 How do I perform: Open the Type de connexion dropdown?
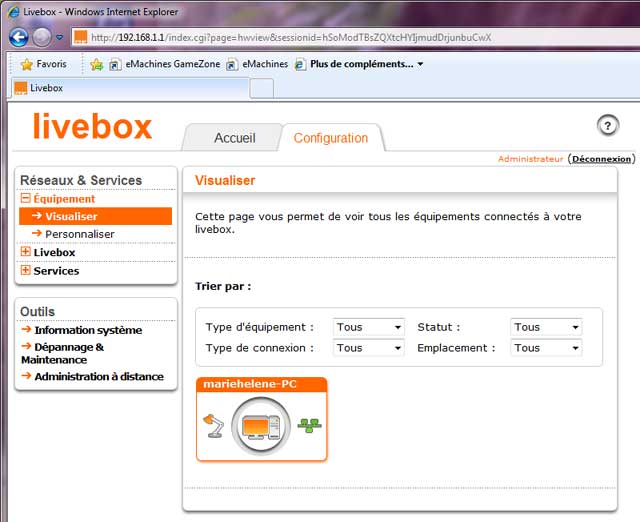(x=368, y=348)
